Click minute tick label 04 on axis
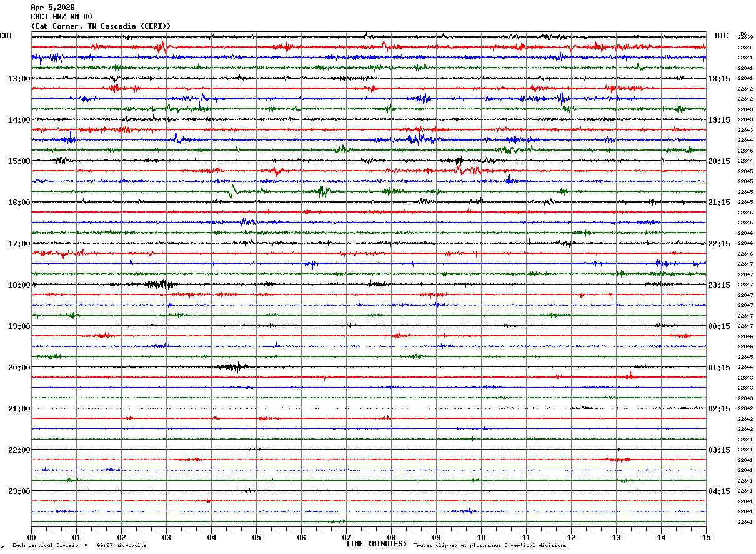The image size is (756, 554). [211, 537]
